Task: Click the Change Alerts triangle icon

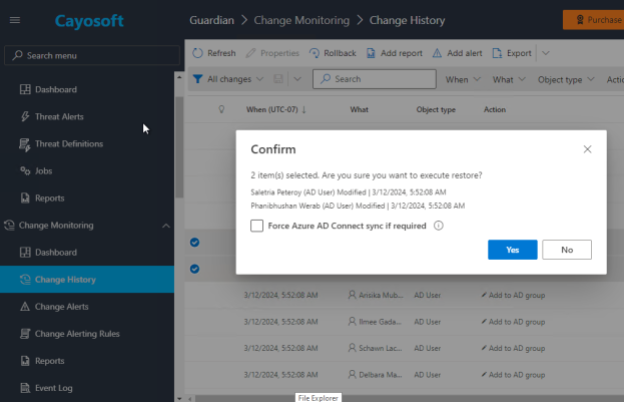Action: (25, 306)
